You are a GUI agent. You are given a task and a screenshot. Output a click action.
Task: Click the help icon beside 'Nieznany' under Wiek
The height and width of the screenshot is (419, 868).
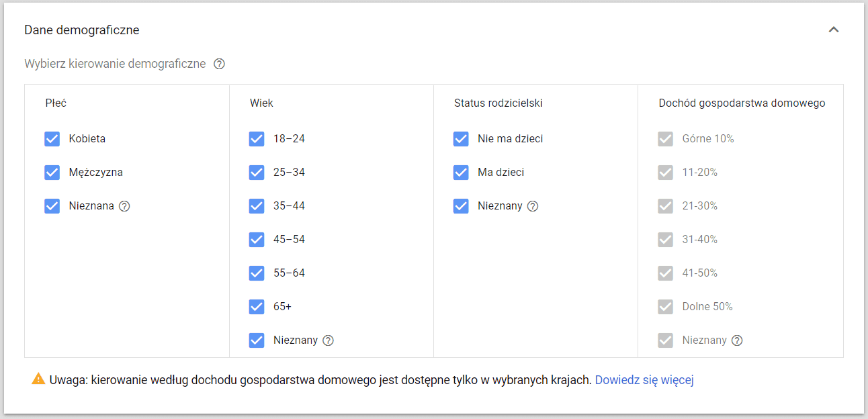(328, 340)
